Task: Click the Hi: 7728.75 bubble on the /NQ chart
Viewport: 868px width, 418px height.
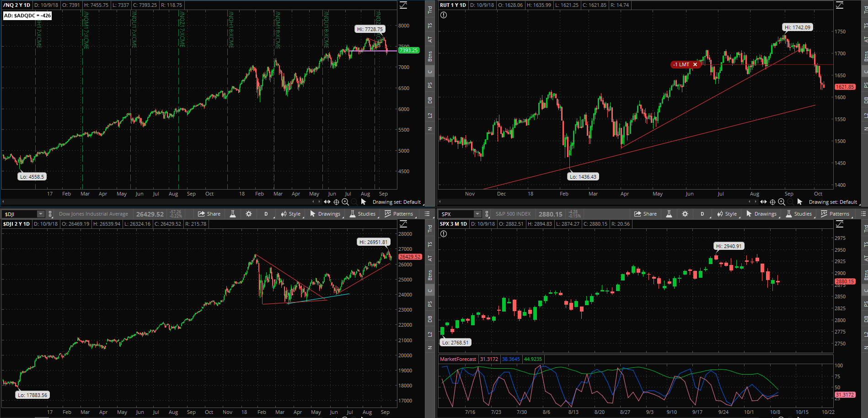Action: [x=370, y=29]
